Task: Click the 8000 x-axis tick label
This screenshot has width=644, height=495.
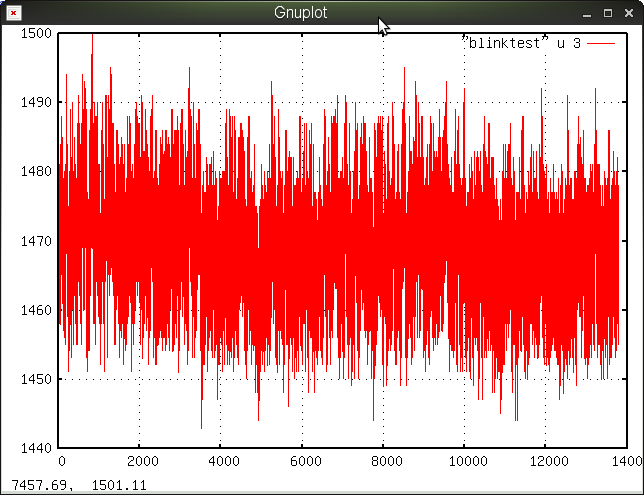Action: coord(382,462)
